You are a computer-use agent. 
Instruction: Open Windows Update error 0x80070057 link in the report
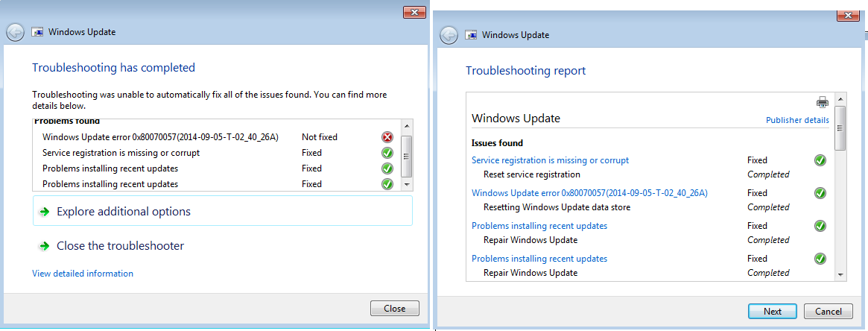point(589,192)
